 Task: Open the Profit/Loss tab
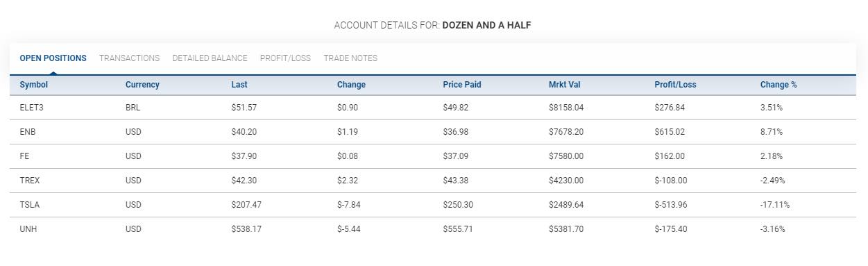[x=285, y=58]
